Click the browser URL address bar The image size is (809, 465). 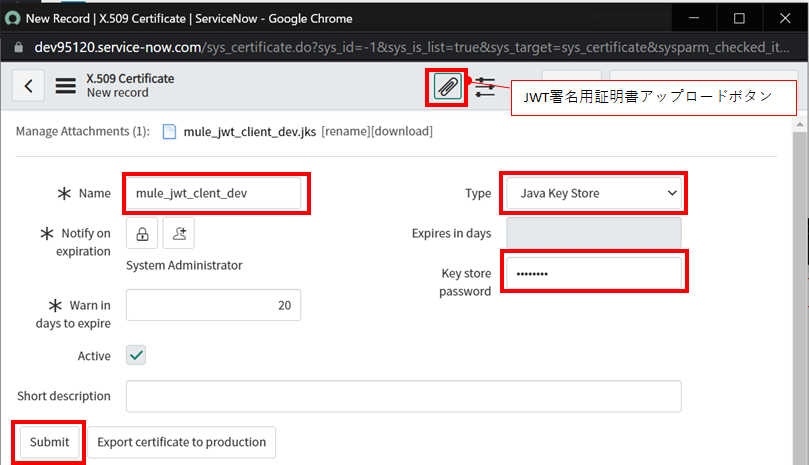[400, 47]
